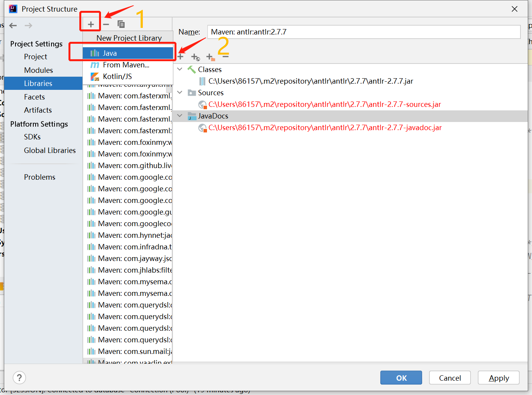
Task: Select library Maven: com.jhlabs:filte
Action: pyautogui.click(x=128, y=270)
